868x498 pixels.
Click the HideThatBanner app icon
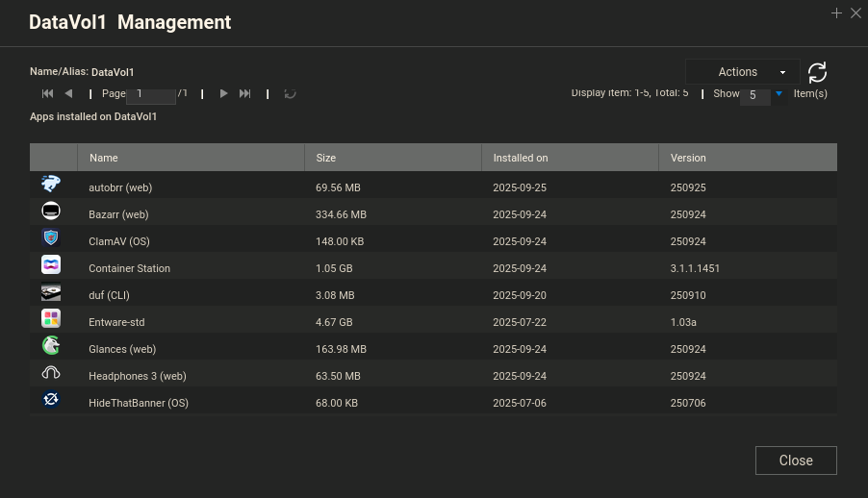click(x=51, y=399)
